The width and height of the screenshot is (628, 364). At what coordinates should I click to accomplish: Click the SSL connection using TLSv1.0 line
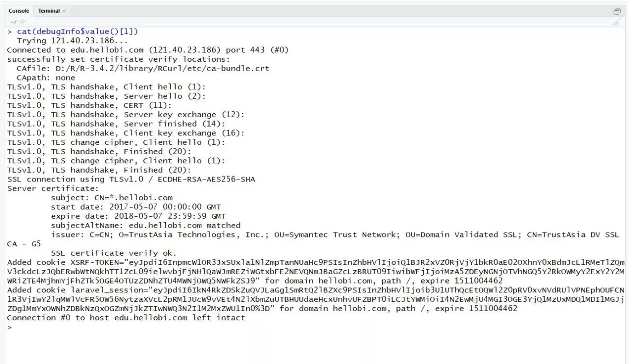pos(131,180)
